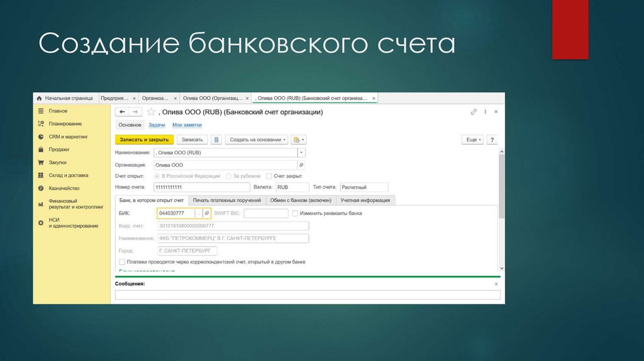Image resolution: width=644 pixels, height=361 pixels.
Task: Go forward with the right arrow button
Action: pyautogui.click(x=135, y=112)
